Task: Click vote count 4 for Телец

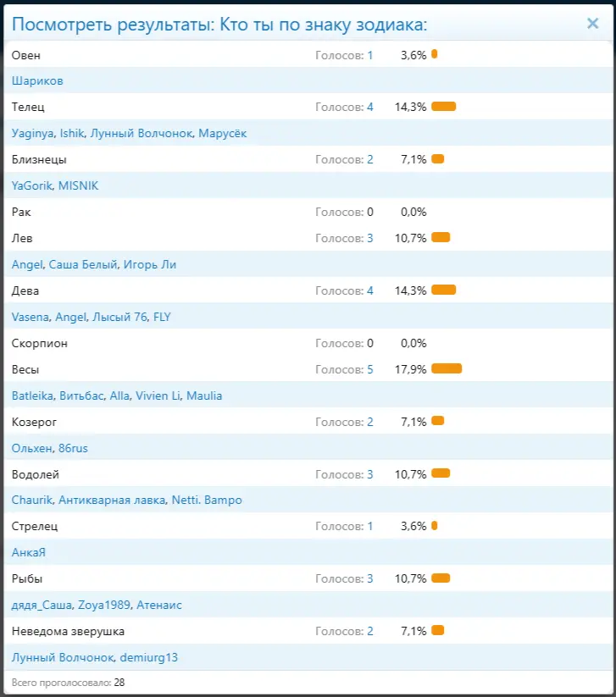Action: coord(369,108)
